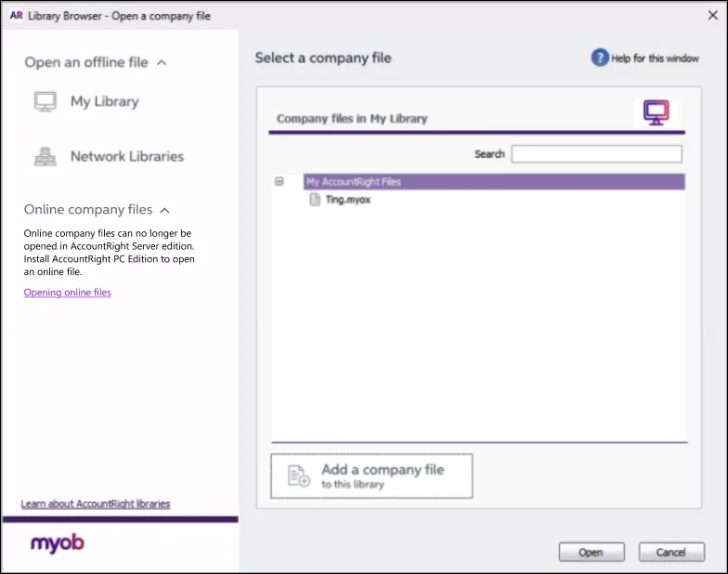Click the Ting.myox file icon
Viewport: 728px width, 574px height.
pos(315,200)
